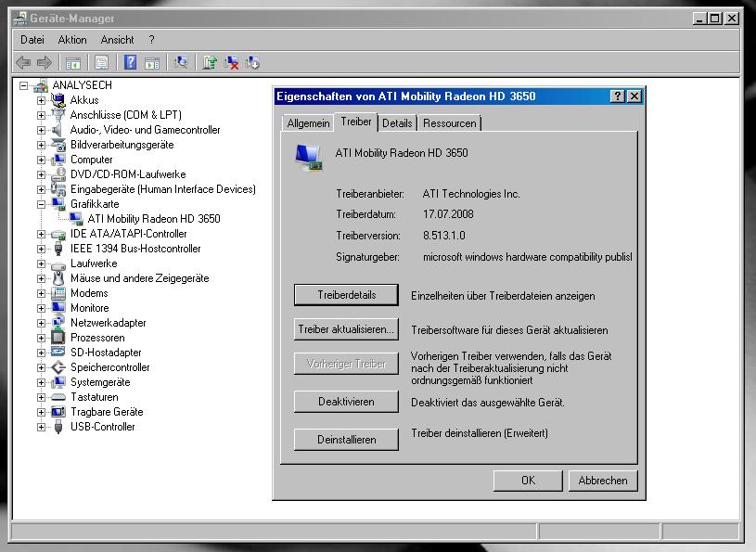Collapse the ANALYSECH root node
The width and height of the screenshot is (756, 552).
coord(23,85)
